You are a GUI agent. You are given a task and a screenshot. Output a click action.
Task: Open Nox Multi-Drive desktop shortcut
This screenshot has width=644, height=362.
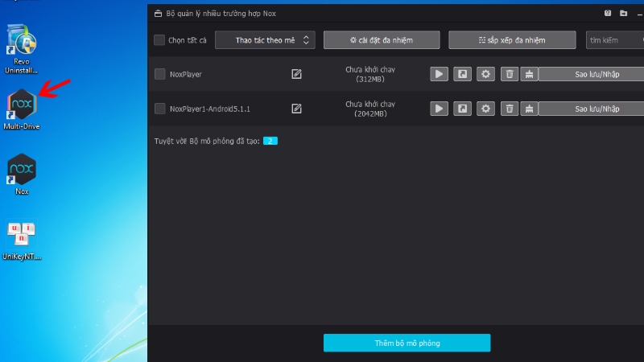[x=22, y=109]
